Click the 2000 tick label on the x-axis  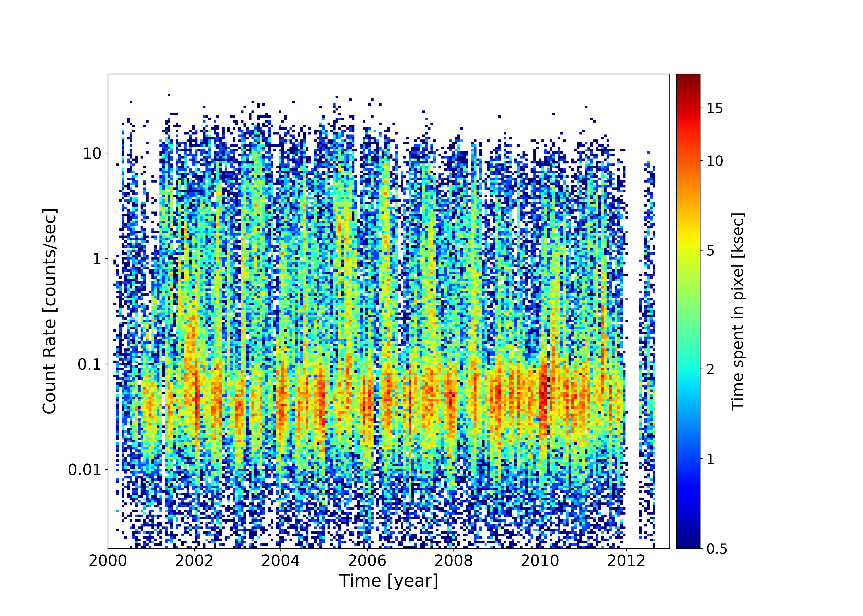pyautogui.click(x=108, y=560)
